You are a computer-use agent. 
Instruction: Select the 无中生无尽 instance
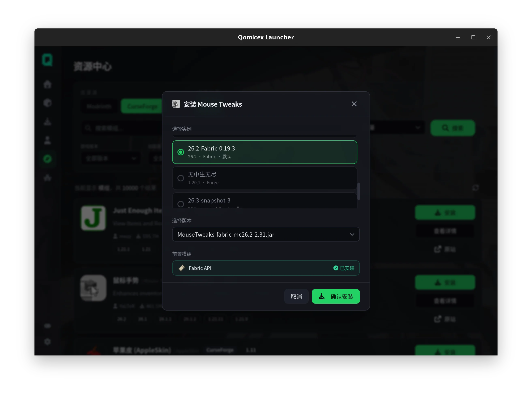point(265,178)
